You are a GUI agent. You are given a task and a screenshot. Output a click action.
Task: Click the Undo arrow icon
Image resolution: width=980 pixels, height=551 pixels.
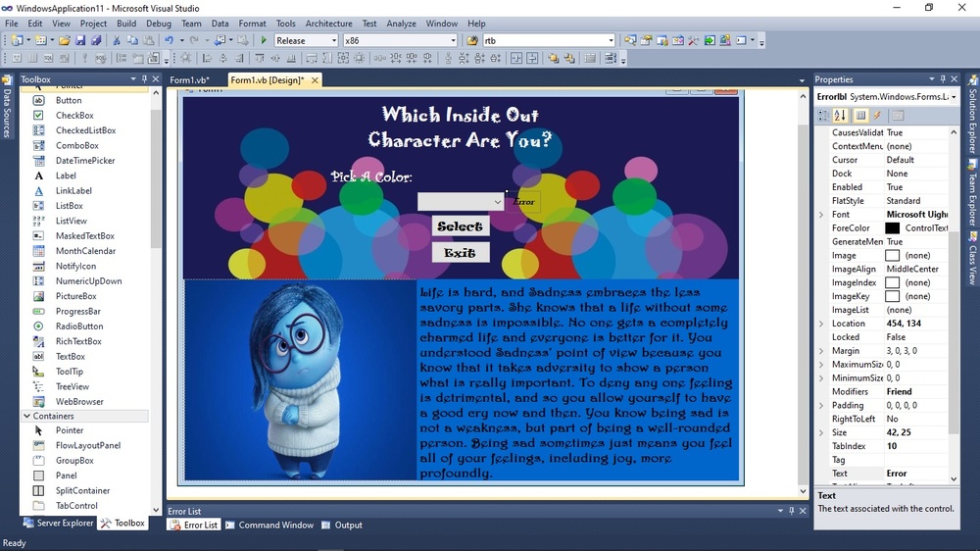(170, 40)
